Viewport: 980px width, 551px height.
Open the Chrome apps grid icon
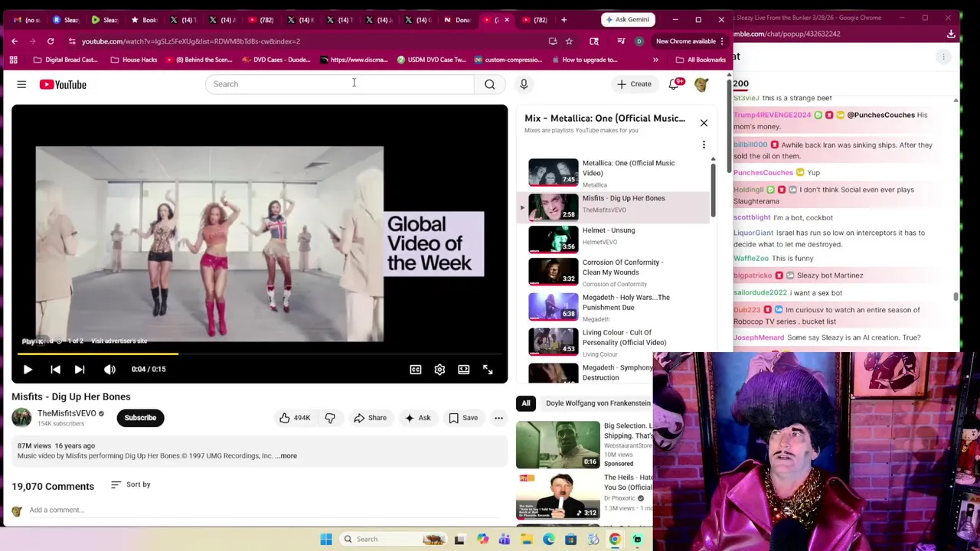click(x=13, y=60)
